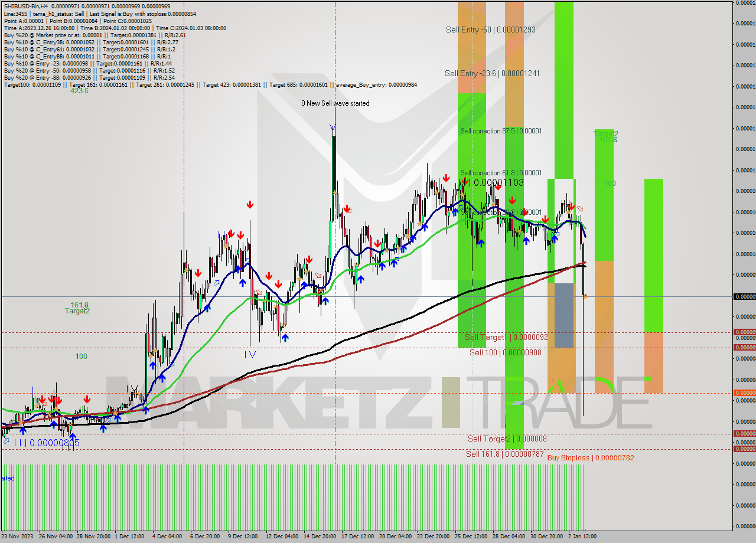Image resolution: width=756 pixels, height=543 pixels.
Task: Select the 'Sell correction 87.5 | 0.00001' label
Action: pos(501,131)
